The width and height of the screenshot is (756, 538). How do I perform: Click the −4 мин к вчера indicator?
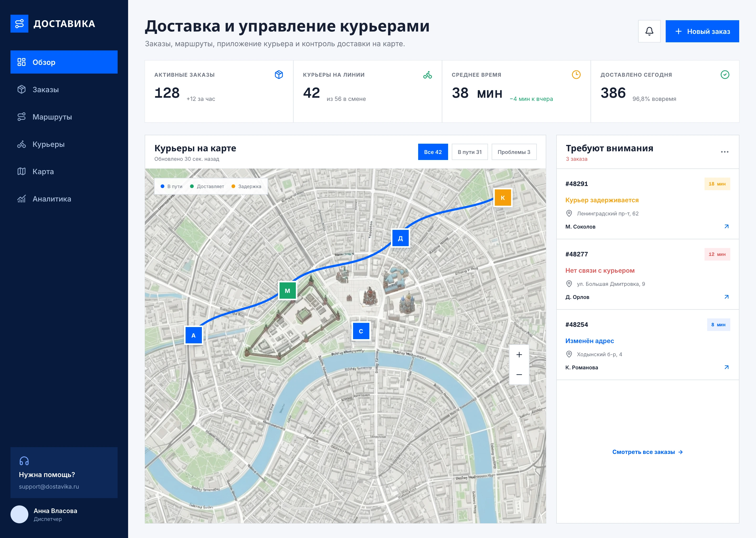(531, 99)
